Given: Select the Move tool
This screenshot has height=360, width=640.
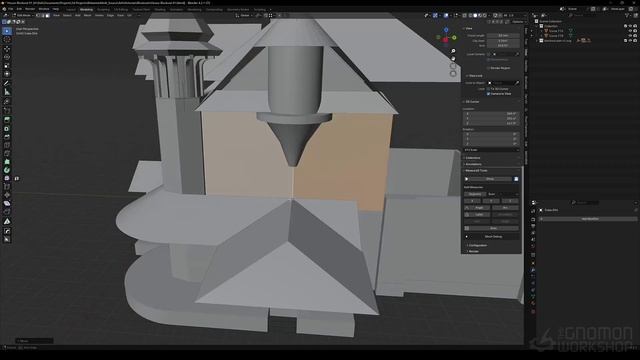Looking at the screenshot, I should coord(7,49).
